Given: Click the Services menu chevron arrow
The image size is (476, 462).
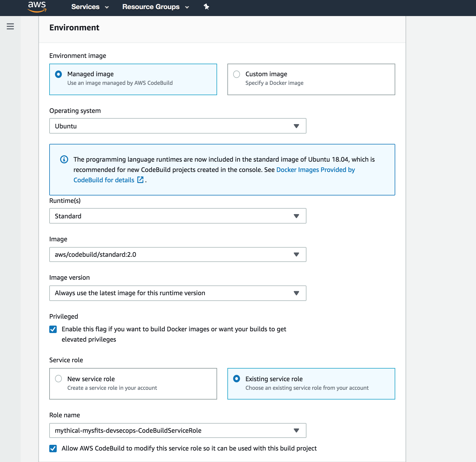Looking at the screenshot, I should coord(107,7).
